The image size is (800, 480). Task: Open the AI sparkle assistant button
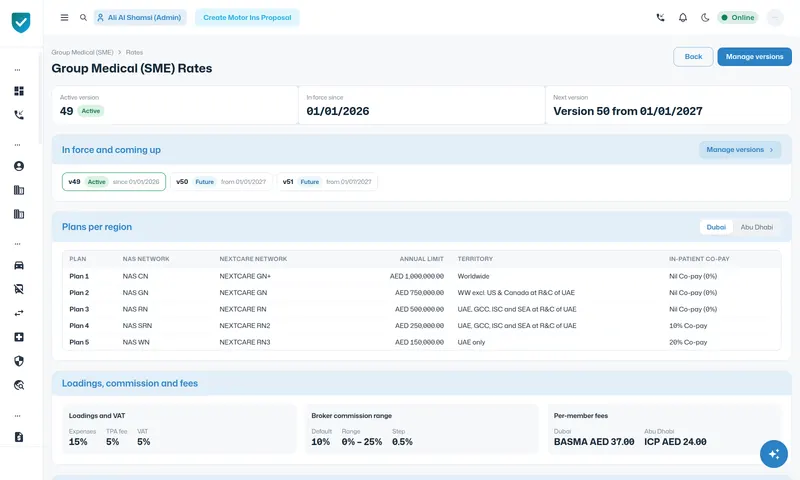773,454
